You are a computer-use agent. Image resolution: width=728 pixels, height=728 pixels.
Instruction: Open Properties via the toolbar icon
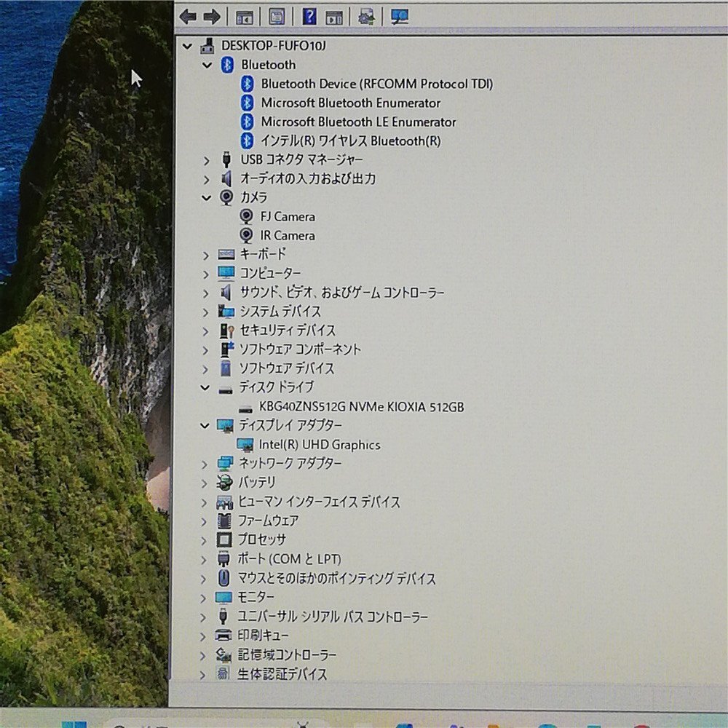[277, 16]
